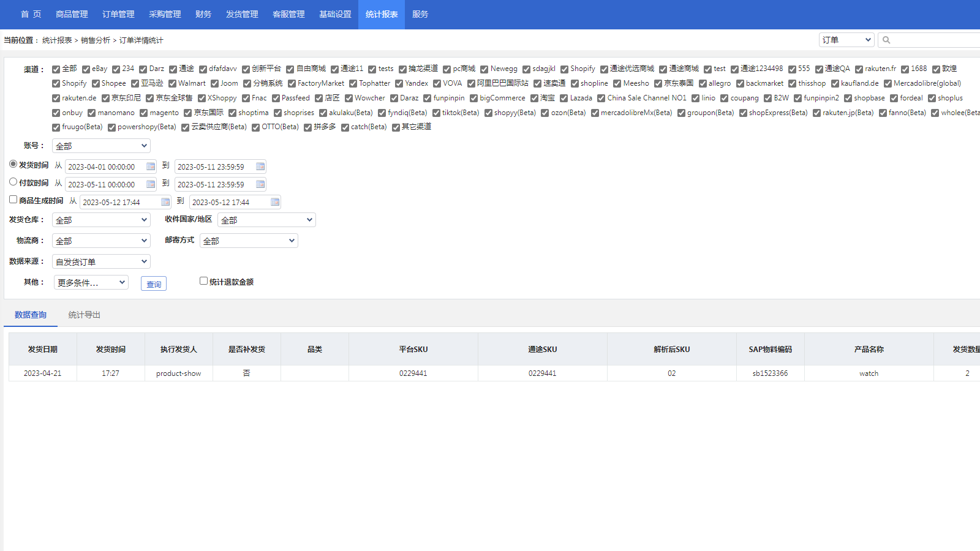980x551 pixels.
Task: Toggle the Lazada channel checkbox
Action: (x=564, y=98)
